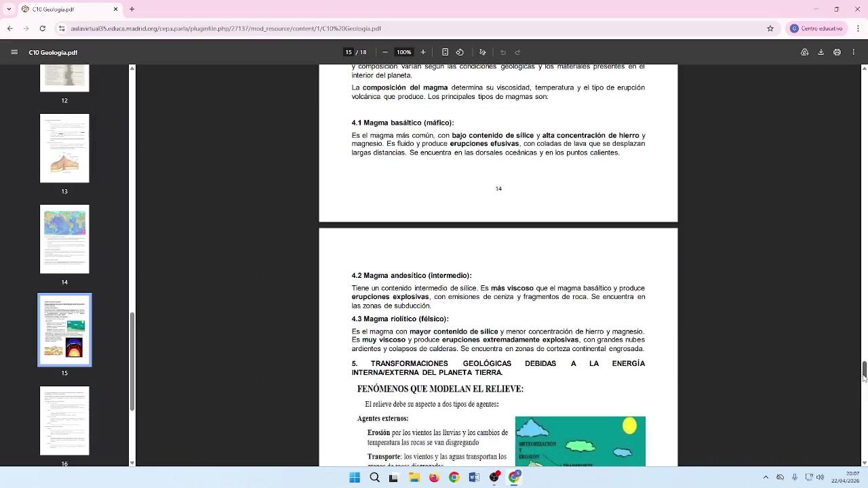Open the PDF viewer more actions menu
Image resolution: width=868 pixels, height=488 pixels.
(853, 52)
